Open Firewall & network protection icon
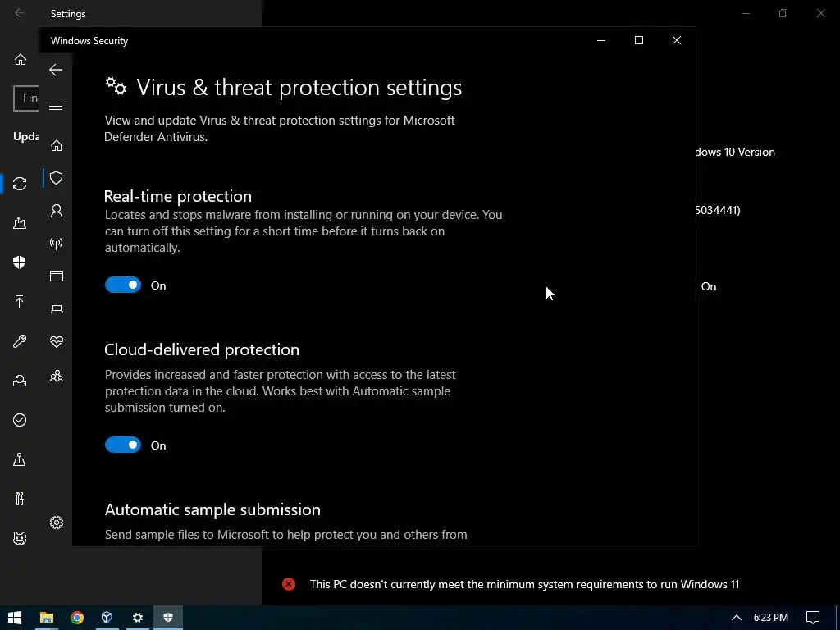The image size is (840, 630). [57, 244]
